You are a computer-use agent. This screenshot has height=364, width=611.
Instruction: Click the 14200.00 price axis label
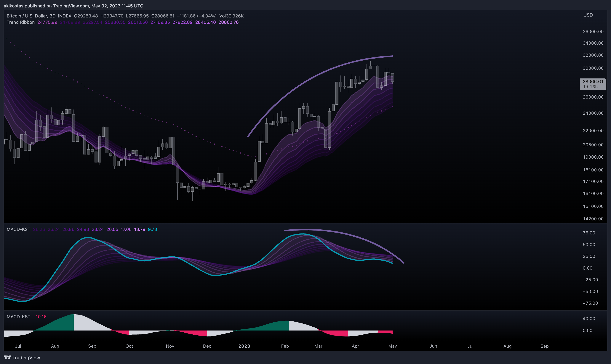click(593, 219)
